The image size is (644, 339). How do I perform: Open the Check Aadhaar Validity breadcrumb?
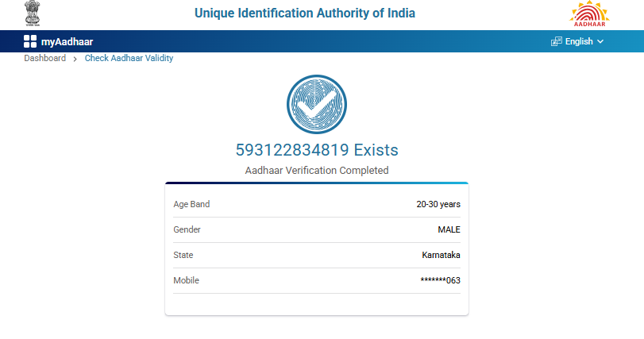(x=129, y=58)
